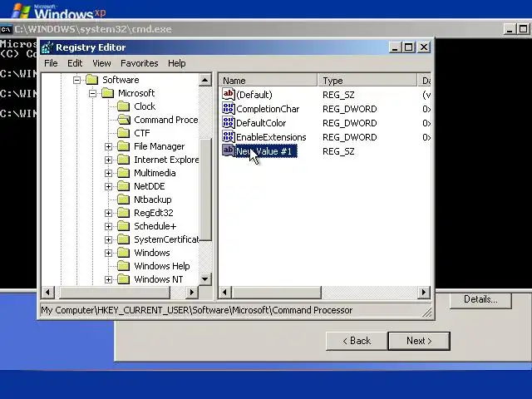Click the Windows key folder icon
This screenshot has height=399, width=532.
tap(124, 253)
